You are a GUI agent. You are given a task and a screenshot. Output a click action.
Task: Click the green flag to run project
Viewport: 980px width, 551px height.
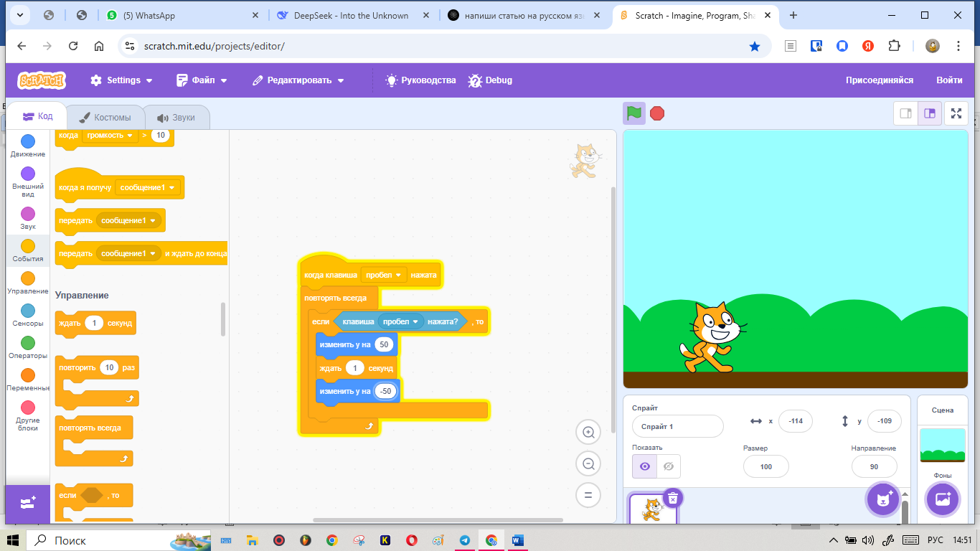[633, 113]
